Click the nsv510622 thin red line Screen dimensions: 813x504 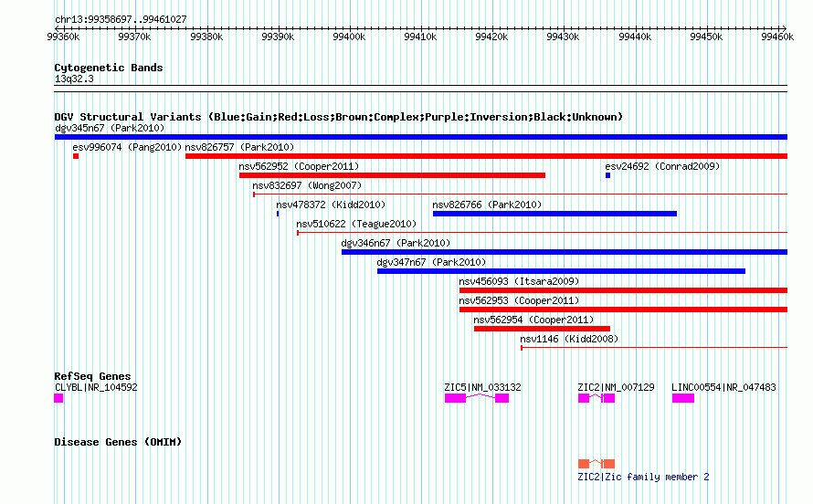[542, 233]
